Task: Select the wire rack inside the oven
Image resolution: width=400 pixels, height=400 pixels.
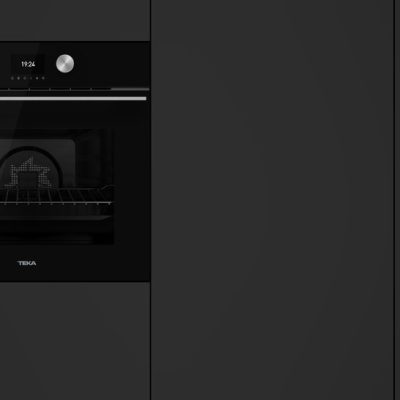Action: [56, 196]
